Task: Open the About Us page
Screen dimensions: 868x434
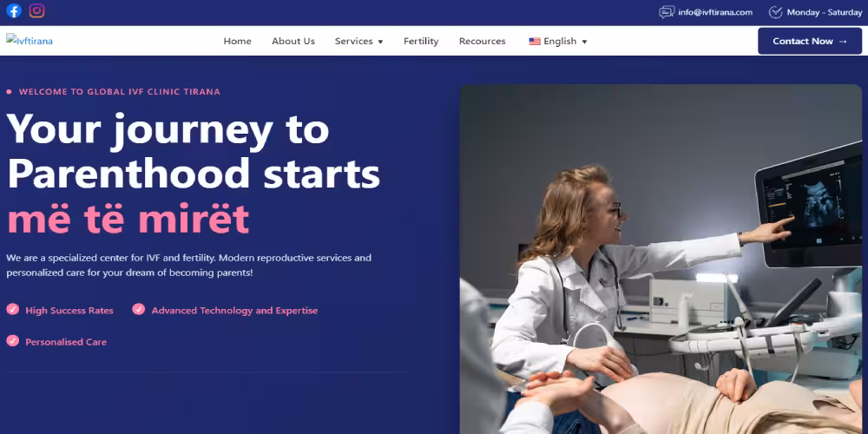Action: point(293,41)
